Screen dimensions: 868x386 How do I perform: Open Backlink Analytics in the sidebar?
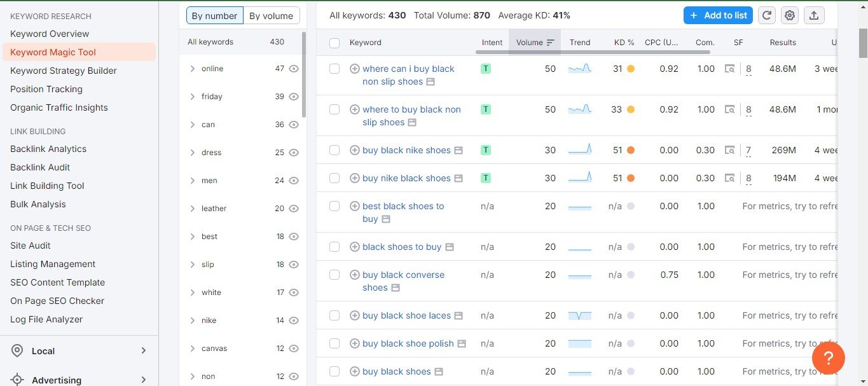pos(48,149)
